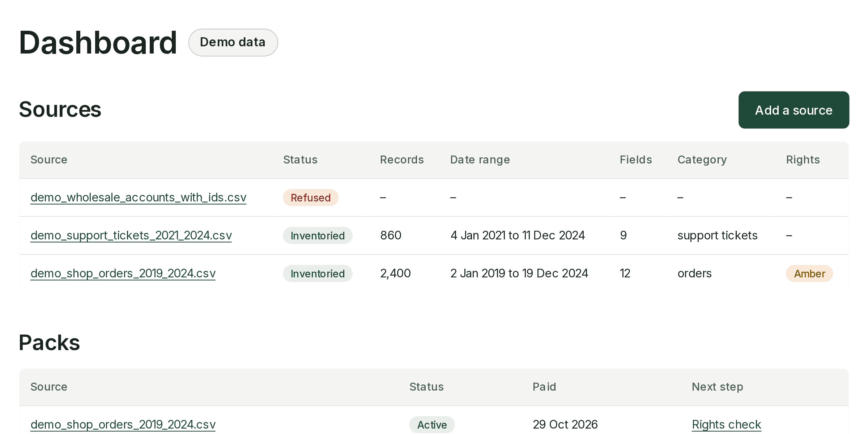The width and height of the screenshot is (868, 434).
Task: Open demo_shop_orders_2019_2024.csv in Packs table
Action: pyautogui.click(x=123, y=425)
